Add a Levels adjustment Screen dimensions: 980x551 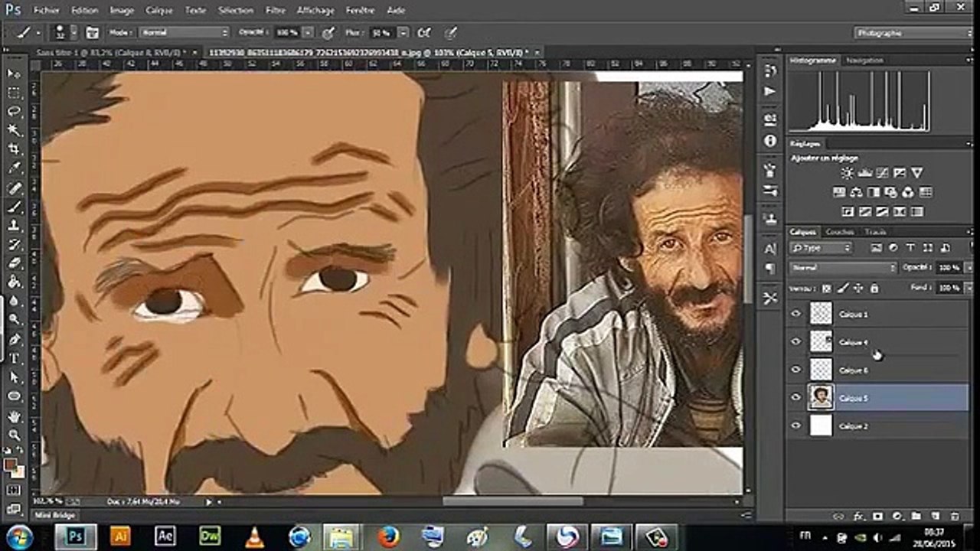click(866, 173)
